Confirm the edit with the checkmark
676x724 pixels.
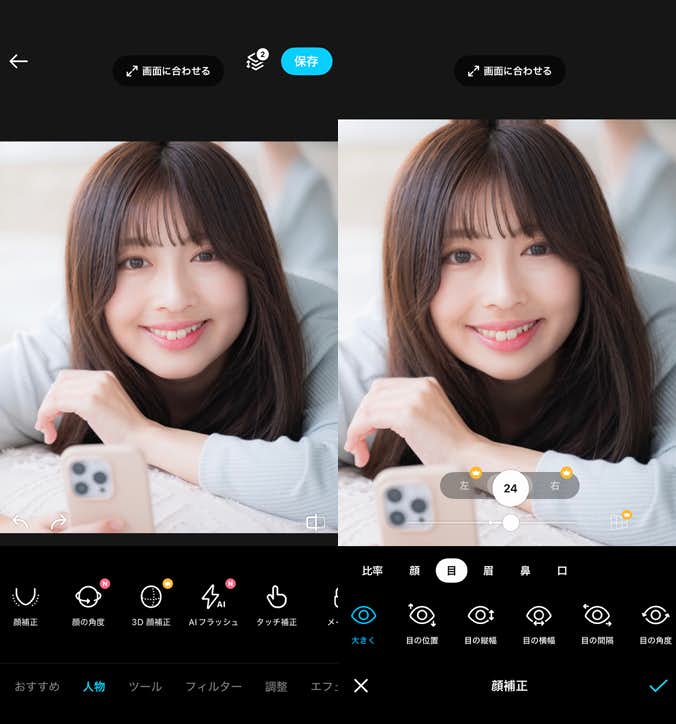pyautogui.click(x=657, y=686)
